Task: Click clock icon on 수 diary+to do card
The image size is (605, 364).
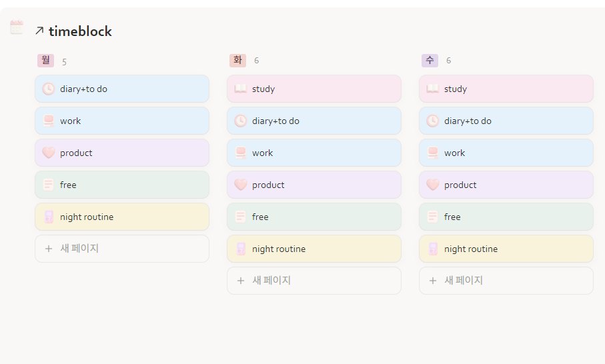Action: click(x=432, y=121)
